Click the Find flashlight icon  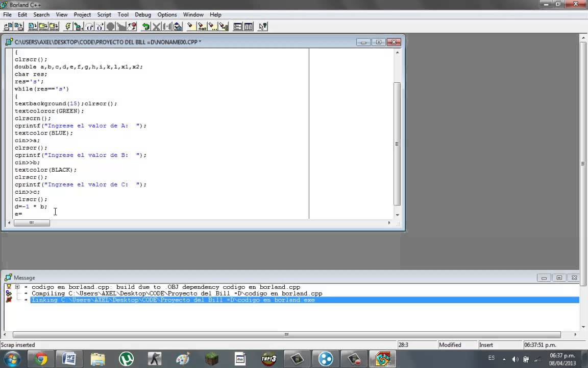pos(191,26)
